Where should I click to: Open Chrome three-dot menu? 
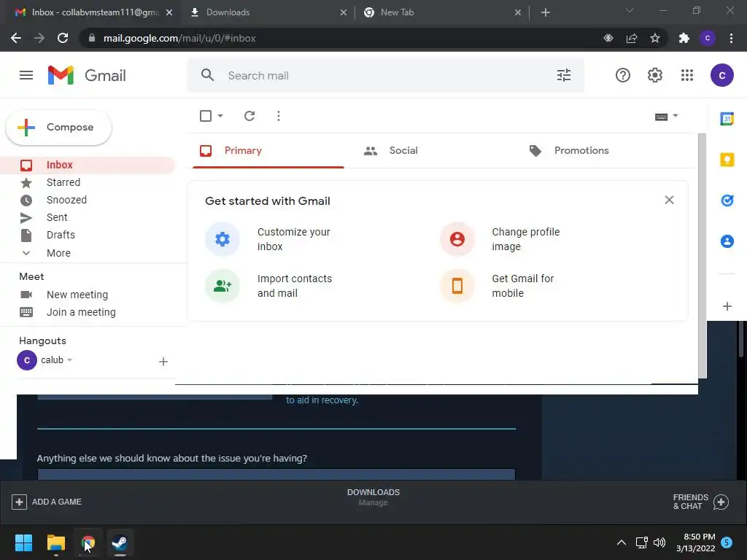[x=731, y=38]
